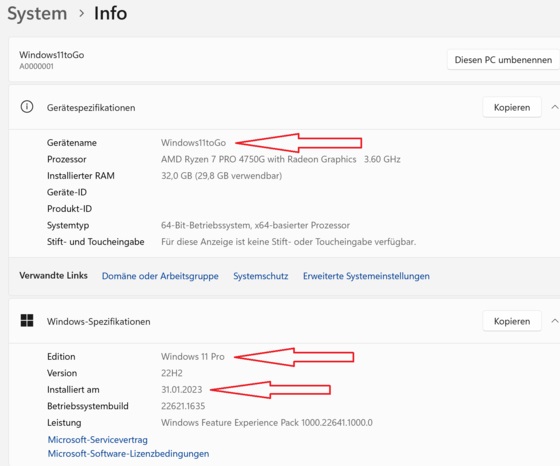The image size is (560, 466).
Task: Select the Gerätespezifikationen section header
Action: [91, 108]
